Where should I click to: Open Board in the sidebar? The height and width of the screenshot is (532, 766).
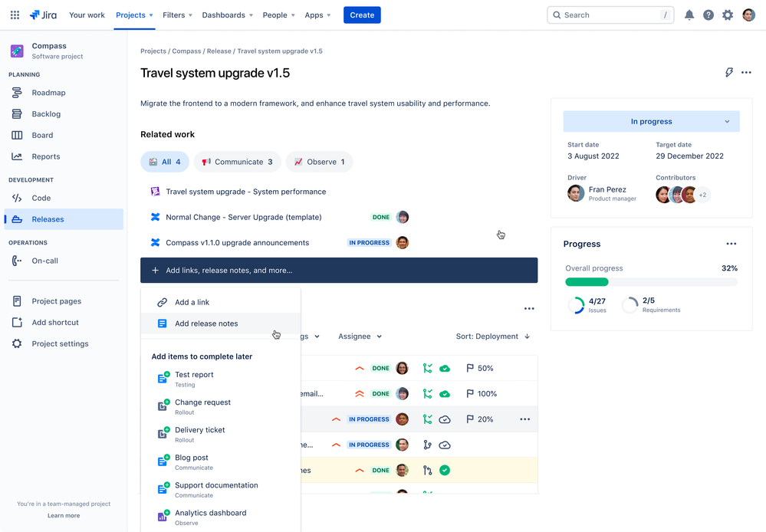coord(64,136)
